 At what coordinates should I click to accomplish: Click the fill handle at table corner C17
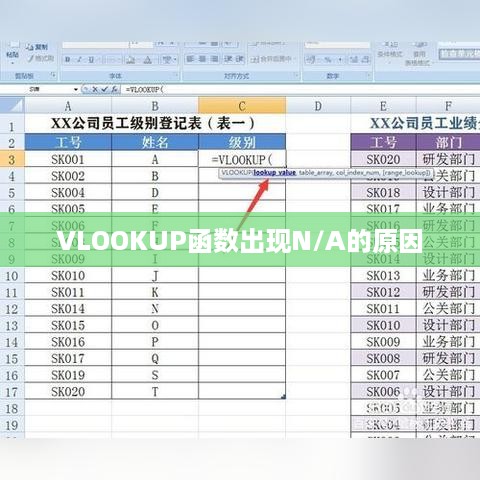coord(284,397)
